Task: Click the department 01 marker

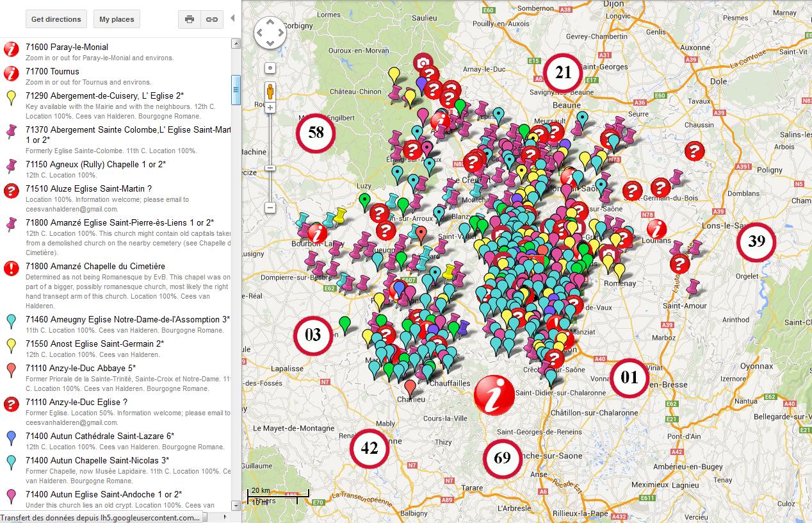Action: pyautogui.click(x=629, y=378)
